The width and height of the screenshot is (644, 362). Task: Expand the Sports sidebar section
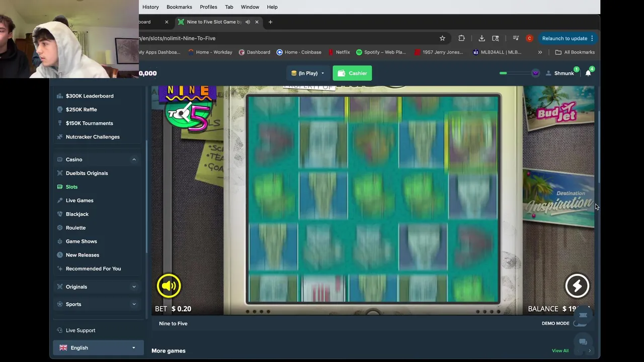[134, 304]
